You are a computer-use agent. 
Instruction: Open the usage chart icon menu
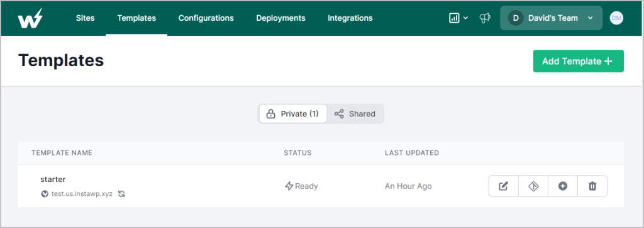tap(454, 18)
